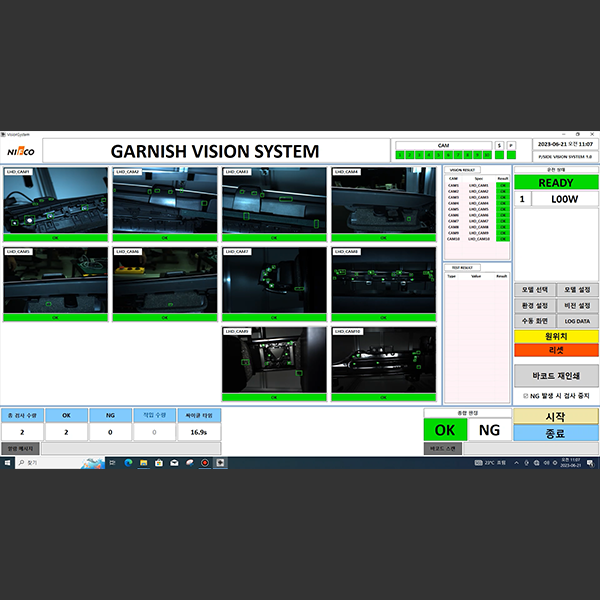Open Microsoft Edge from the taskbar
Image resolution: width=600 pixels, height=600 pixels.
pos(126,463)
